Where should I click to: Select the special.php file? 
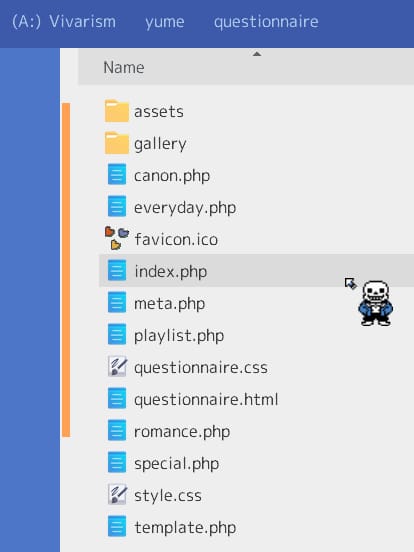pos(177,464)
